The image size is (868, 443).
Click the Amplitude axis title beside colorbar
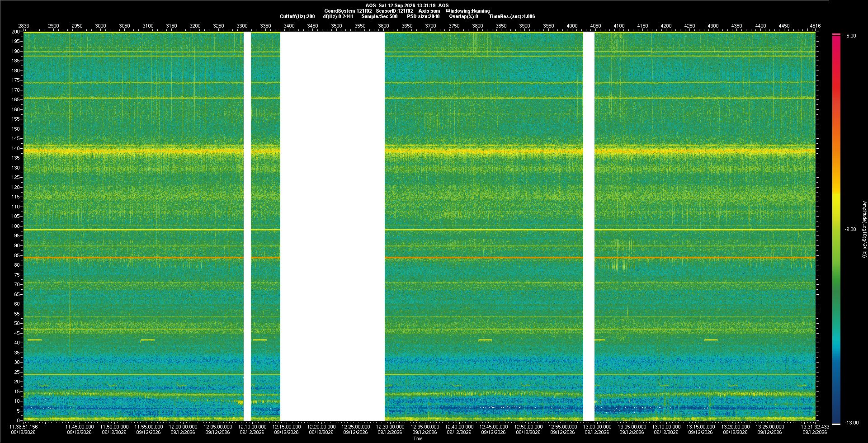pyautogui.click(x=864, y=229)
